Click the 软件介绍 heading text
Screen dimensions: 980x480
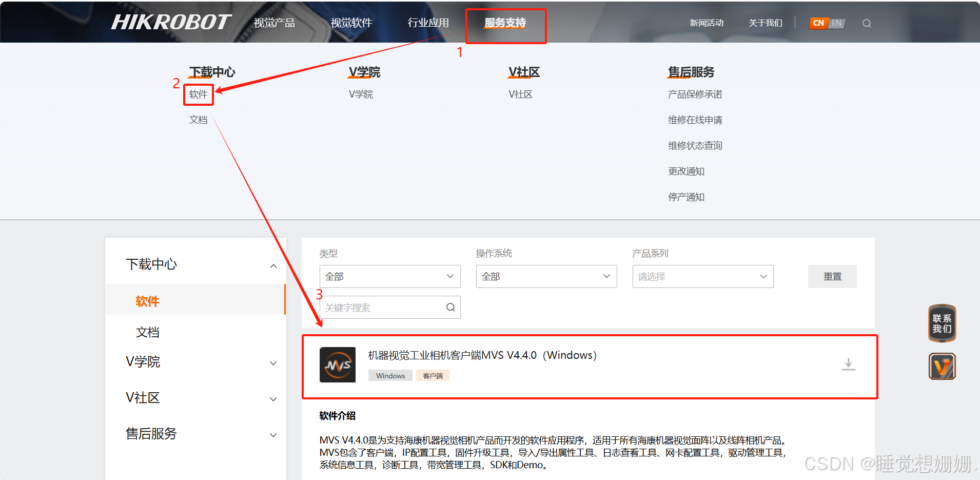[x=337, y=416]
